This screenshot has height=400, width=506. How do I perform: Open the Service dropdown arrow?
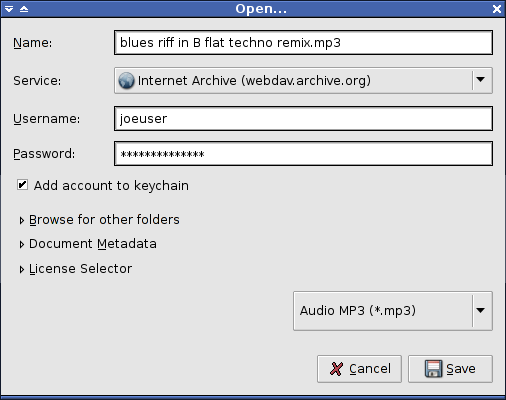point(480,80)
